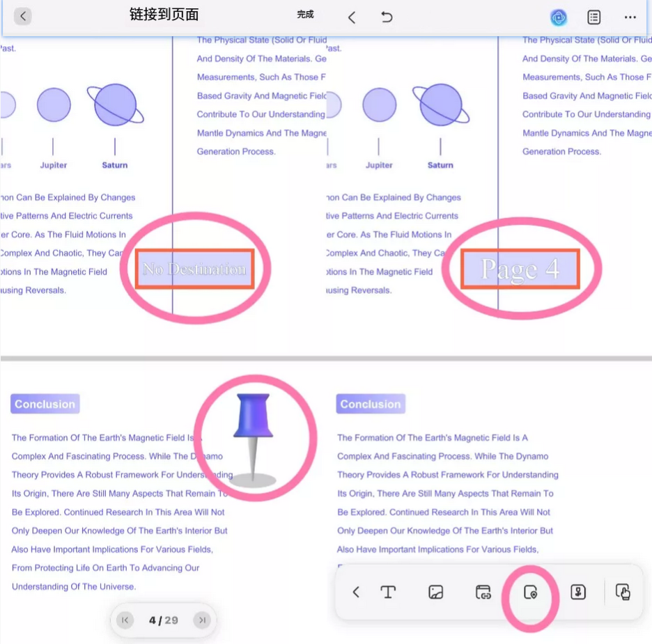
Task: Jump to the first page
Action: (x=125, y=620)
